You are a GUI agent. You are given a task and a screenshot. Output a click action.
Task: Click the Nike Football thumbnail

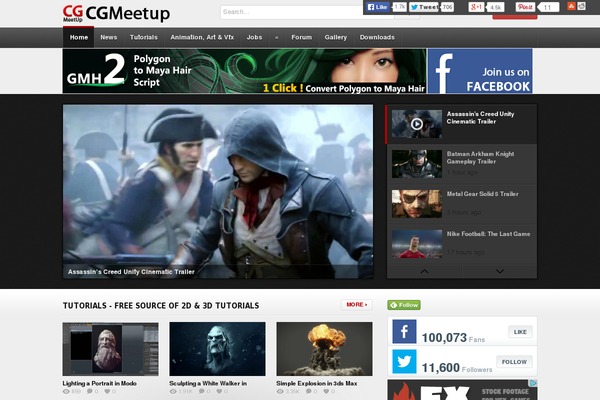(x=417, y=244)
